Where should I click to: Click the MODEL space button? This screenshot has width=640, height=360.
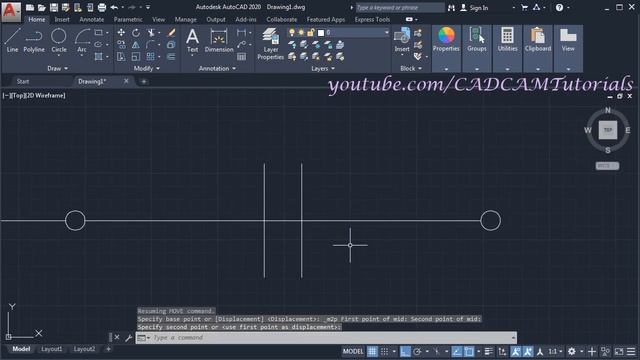[353, 351]
